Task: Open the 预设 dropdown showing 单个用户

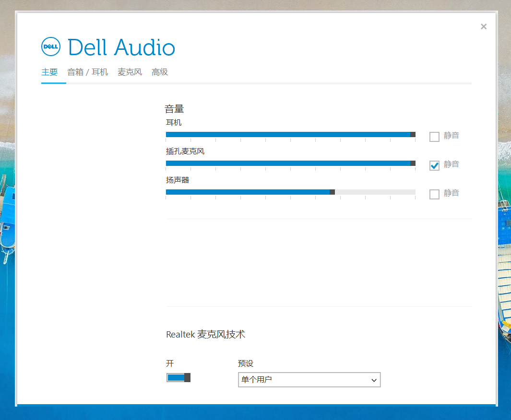Action: tap(309, 380)
